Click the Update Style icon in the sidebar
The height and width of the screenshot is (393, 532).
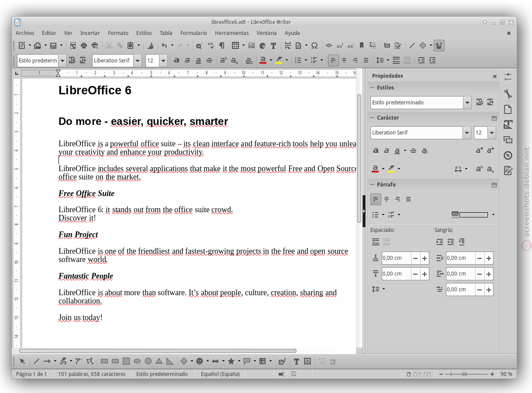480,102
